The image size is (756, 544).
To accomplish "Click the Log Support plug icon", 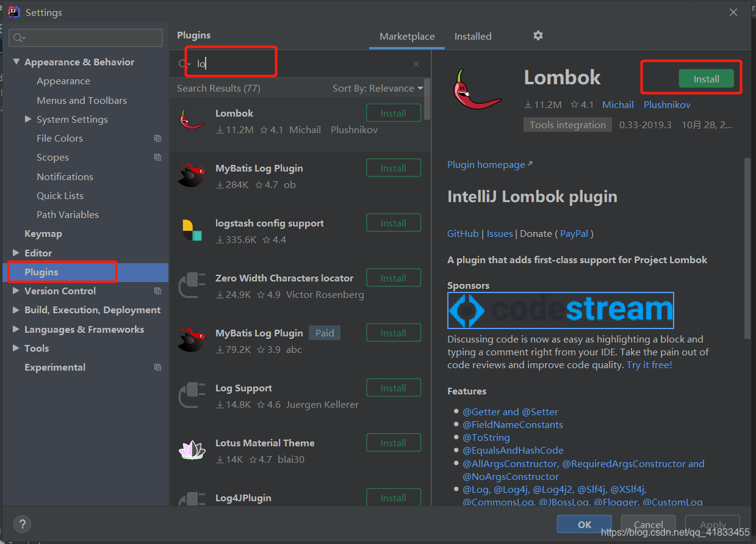I will (x=191, y=394).
